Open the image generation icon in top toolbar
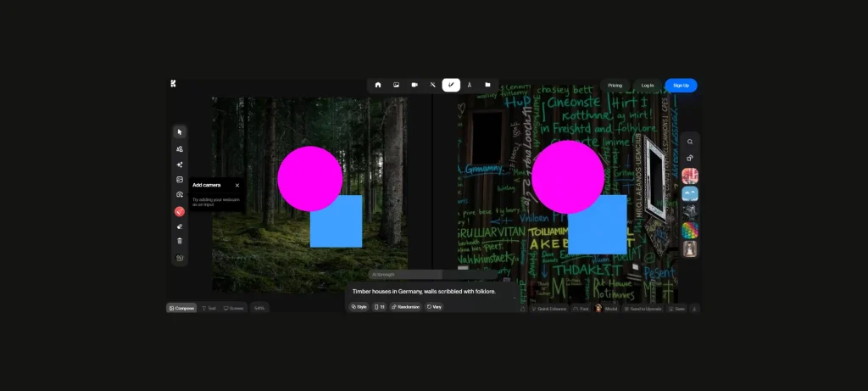 396,85
